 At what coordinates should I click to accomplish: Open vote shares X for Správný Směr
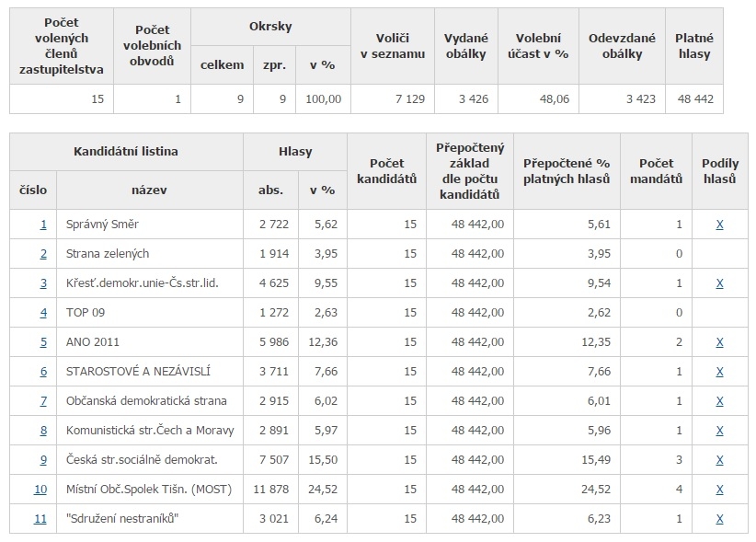pyautogui.click(x=719, y=225)
